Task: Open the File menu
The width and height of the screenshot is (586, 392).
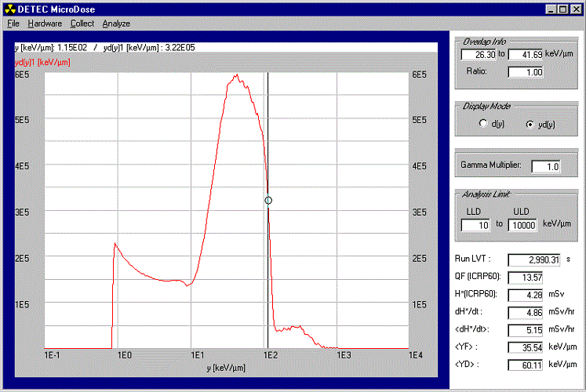Action: [13, 24]
